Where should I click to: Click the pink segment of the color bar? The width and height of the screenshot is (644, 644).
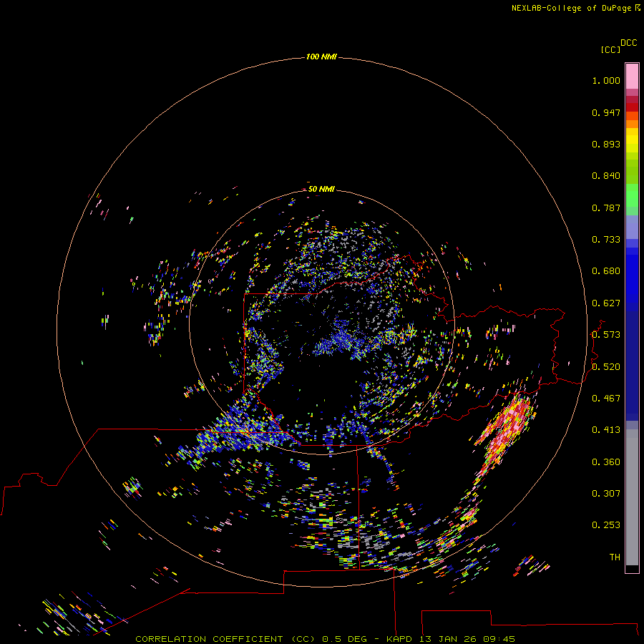(x=632, y=77)
